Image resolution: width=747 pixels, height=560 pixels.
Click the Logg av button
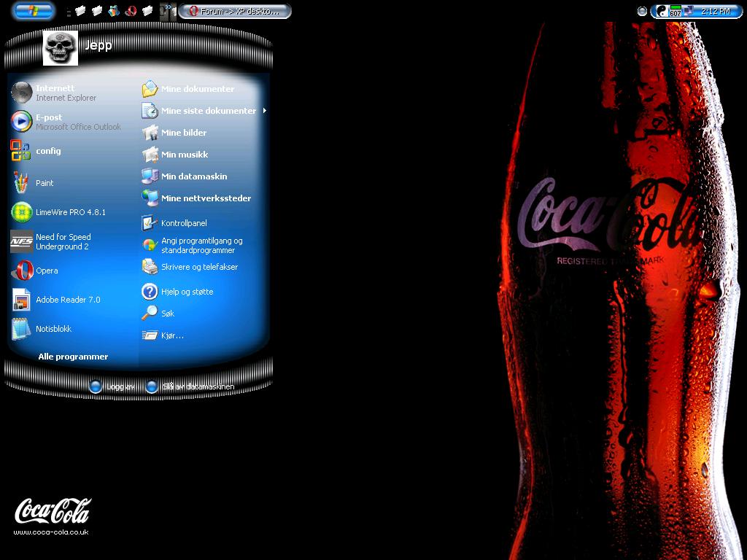click(112, 386)
